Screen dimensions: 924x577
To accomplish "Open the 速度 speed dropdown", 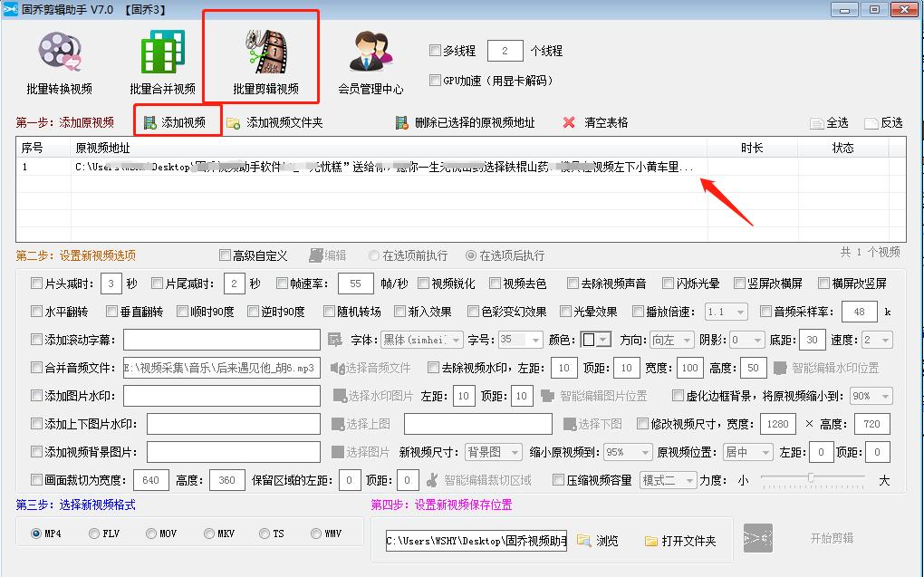I will tap(877, 340).
